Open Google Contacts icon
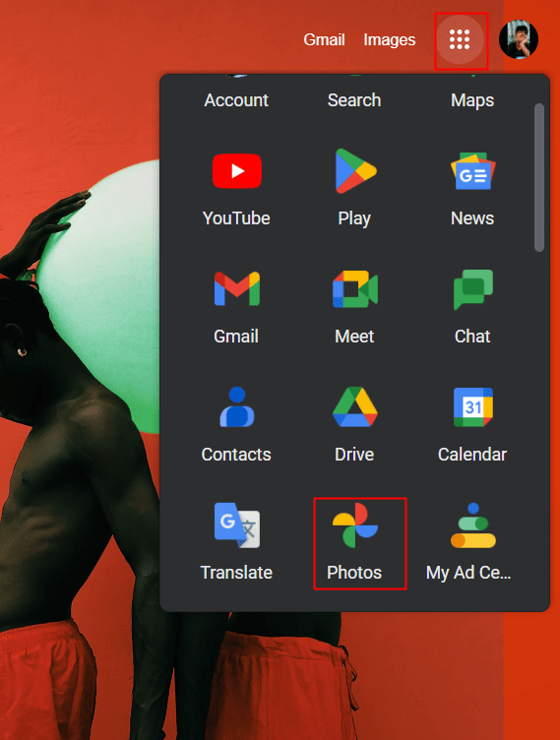The width and height of the screenshot is (560, 740). point(236,406)
